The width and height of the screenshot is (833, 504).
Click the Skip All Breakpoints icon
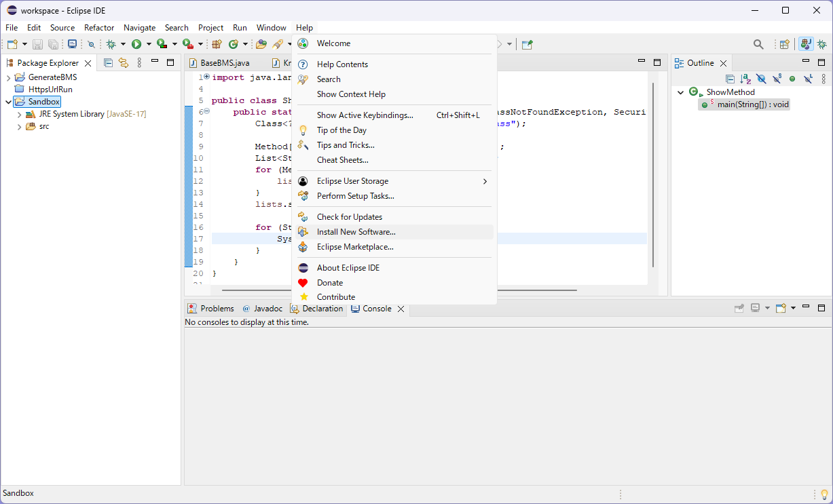tap(91, 44)
